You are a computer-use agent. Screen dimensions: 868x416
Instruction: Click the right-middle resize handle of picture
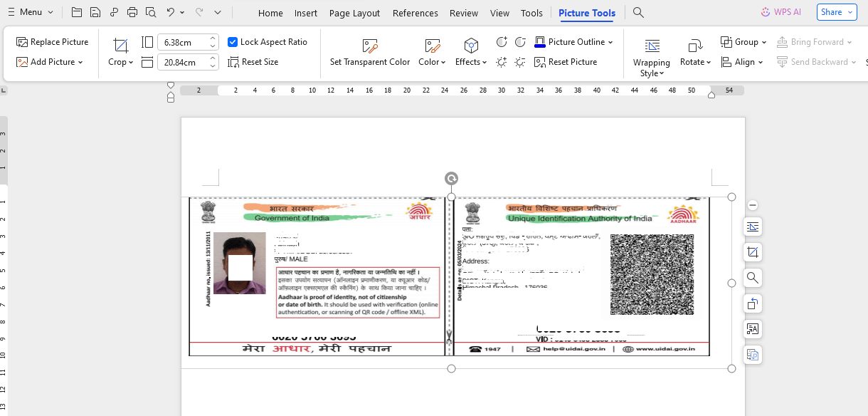coord(732,283)
